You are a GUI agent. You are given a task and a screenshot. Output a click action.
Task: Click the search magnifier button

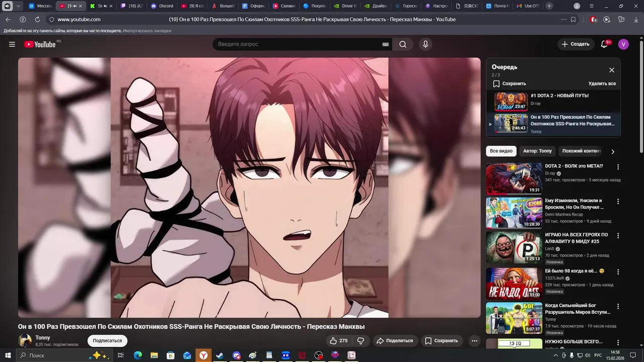click(x=403, y=44)
